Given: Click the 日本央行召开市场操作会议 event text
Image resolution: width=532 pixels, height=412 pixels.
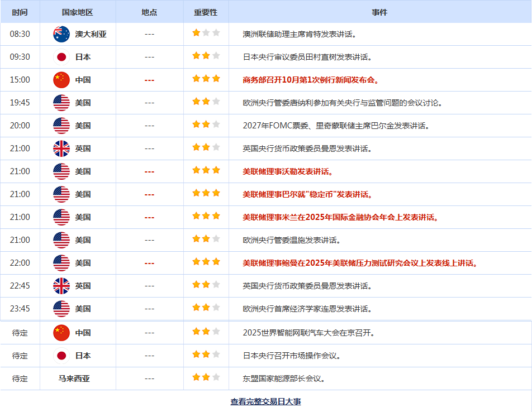Looking at the screenshot, I should tap(292, 356).
